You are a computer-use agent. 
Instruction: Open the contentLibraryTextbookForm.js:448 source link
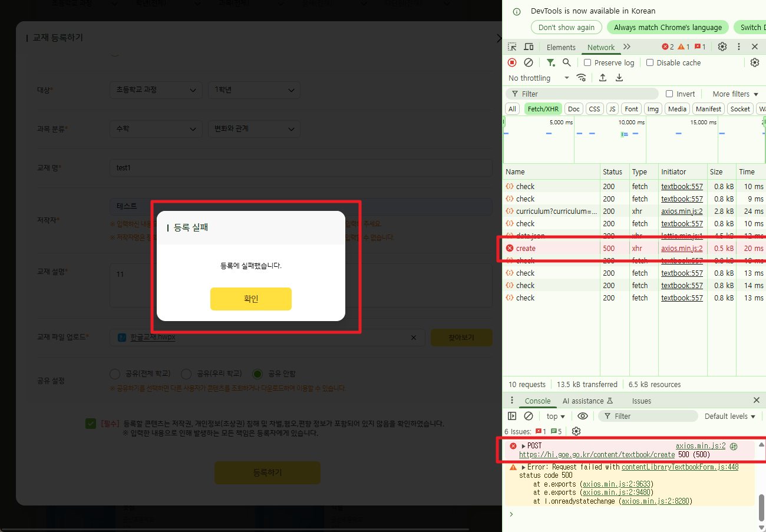[x=679, y=467]
